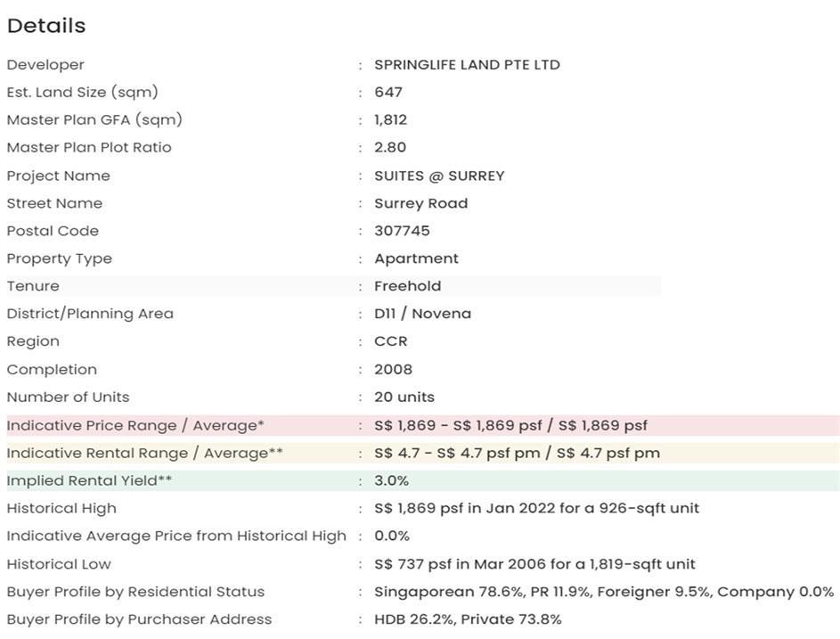The height and width of the screenshot is (639, 840).
Task: Click the Historical High price entry
Action: pos(536,508)
